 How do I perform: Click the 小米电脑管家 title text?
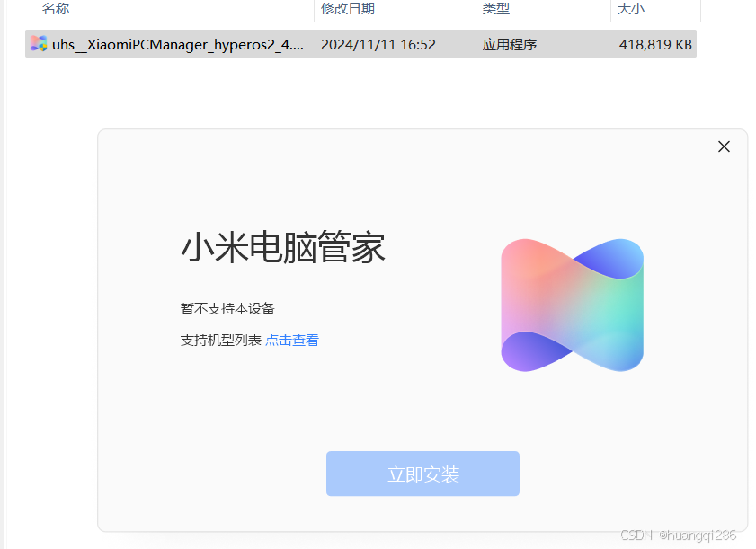click(x=283, y=247)
